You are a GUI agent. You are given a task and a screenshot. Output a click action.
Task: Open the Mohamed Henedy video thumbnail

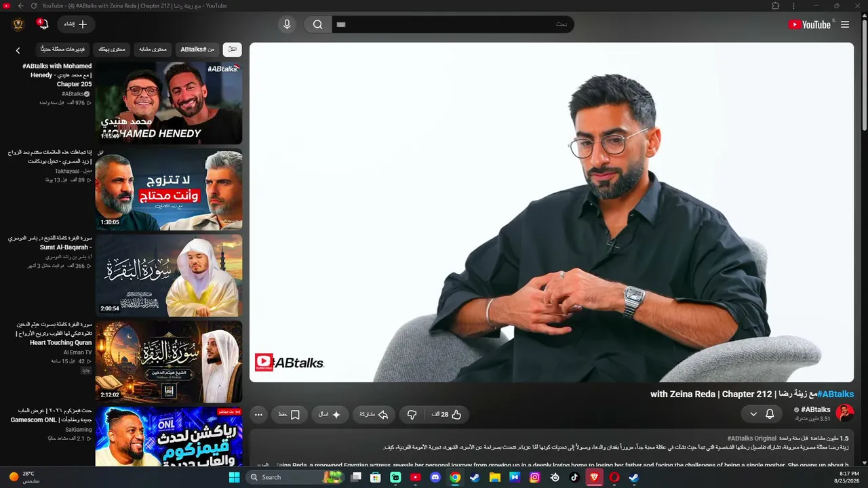tap(169, 103)
